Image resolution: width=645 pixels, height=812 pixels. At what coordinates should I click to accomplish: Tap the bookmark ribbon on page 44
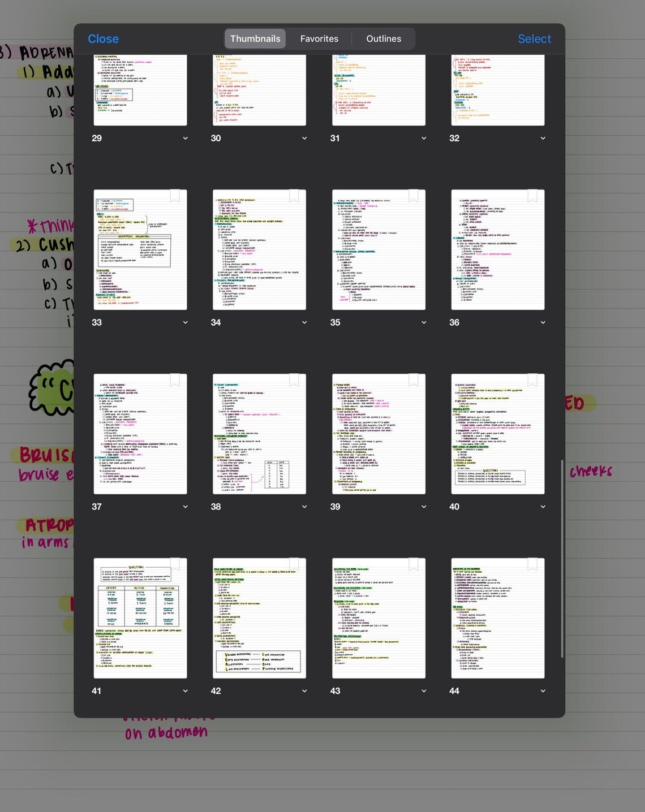coord(532,565)
